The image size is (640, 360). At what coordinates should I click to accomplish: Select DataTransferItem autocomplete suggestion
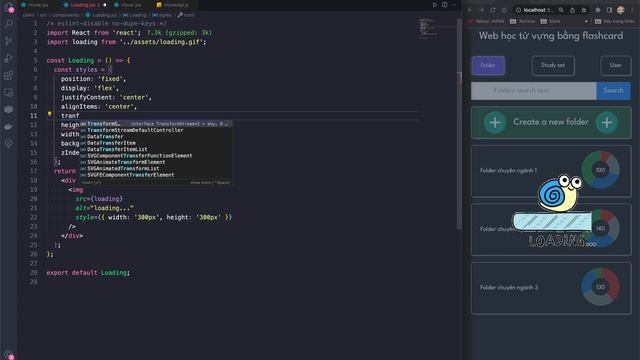coord(156,143)
